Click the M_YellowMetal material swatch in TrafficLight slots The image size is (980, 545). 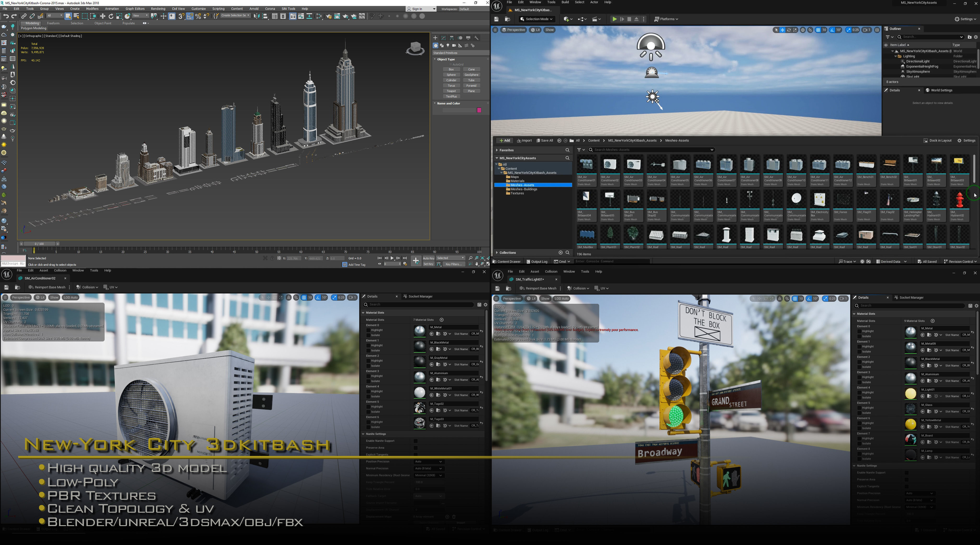tap(910, 424)
